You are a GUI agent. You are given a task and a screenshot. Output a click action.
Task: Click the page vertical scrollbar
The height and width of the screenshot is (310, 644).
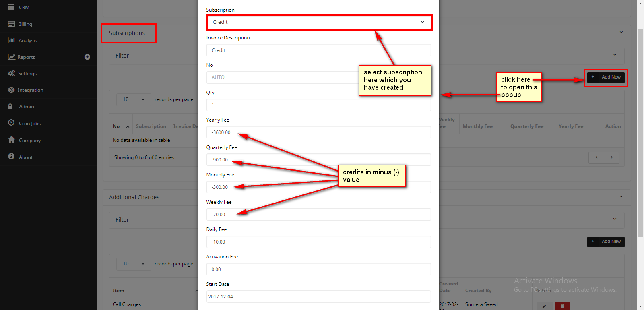tap(640, 133)
